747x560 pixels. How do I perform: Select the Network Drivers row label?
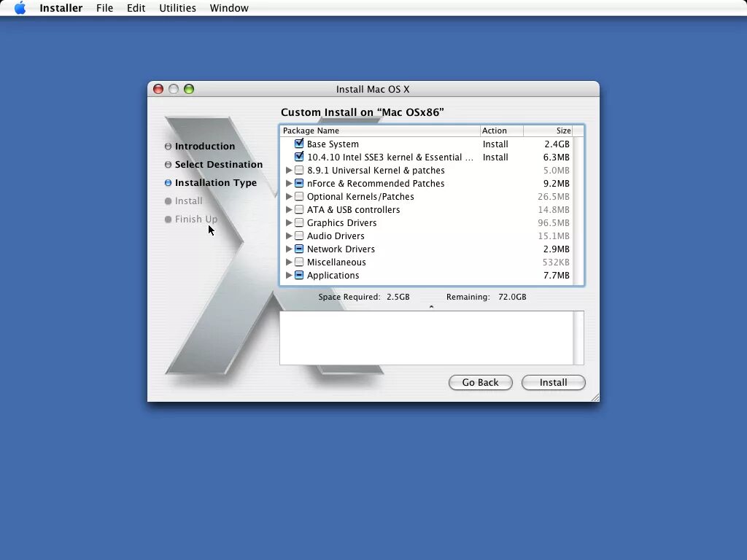(x=341, y=249)
